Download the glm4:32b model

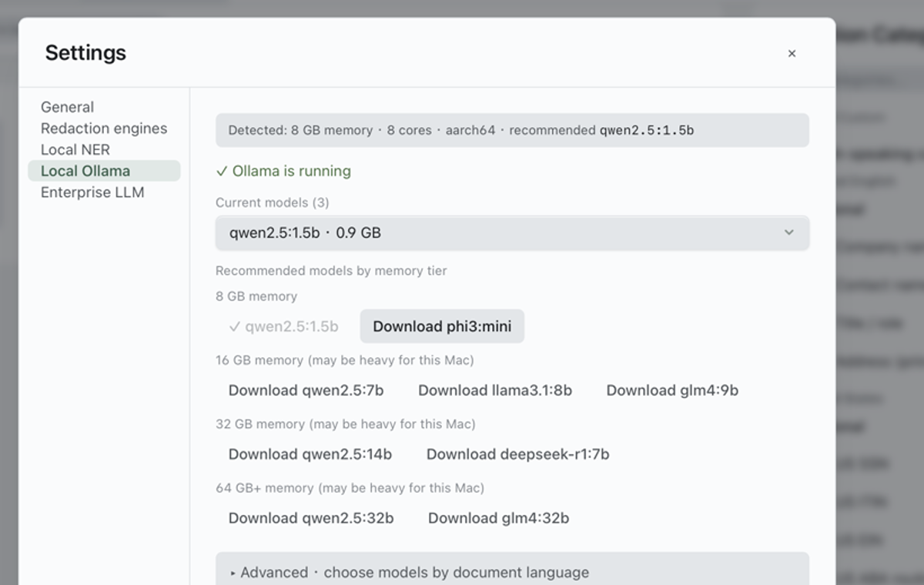pyautogui.click(x=499, y=518)
